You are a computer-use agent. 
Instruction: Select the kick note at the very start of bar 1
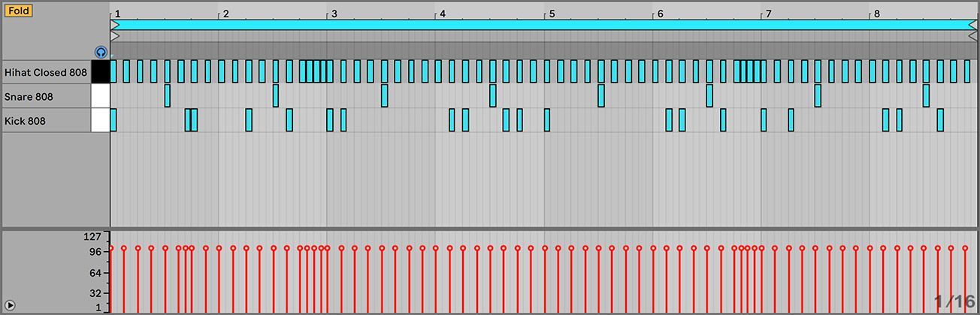pos(113,120)
